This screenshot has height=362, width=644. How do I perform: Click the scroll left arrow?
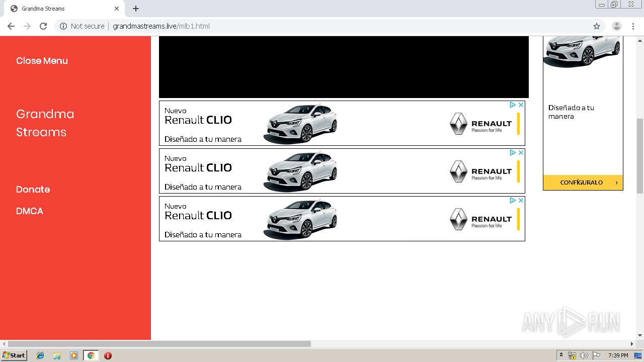[x=4, y=344]
